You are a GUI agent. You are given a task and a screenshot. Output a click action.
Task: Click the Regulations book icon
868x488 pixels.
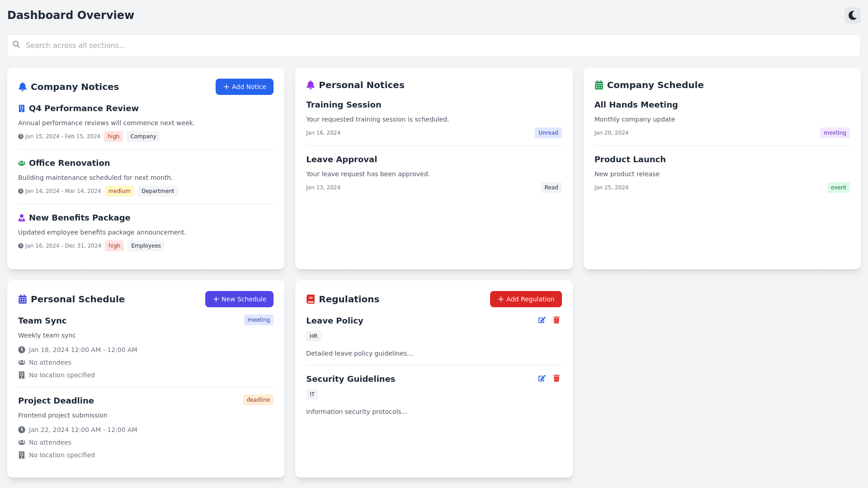(x=311, y=299)
